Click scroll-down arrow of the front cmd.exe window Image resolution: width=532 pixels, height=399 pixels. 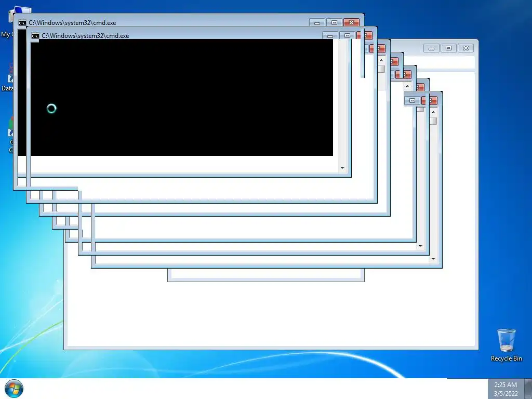(x=342, y=168)
